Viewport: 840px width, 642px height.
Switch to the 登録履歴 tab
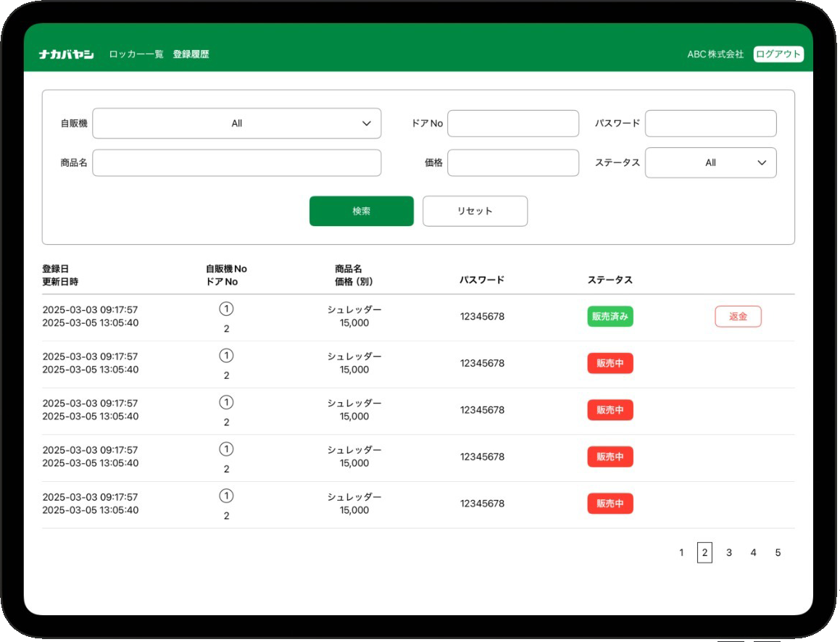point(191,54)
